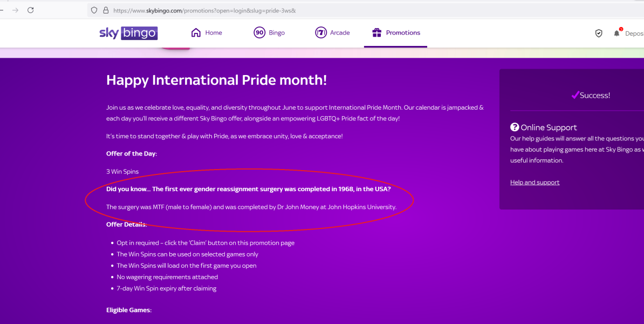Select the Home menu item
Image resolution: width=644 pixels, height=324 pixels.
pos(207,32)
